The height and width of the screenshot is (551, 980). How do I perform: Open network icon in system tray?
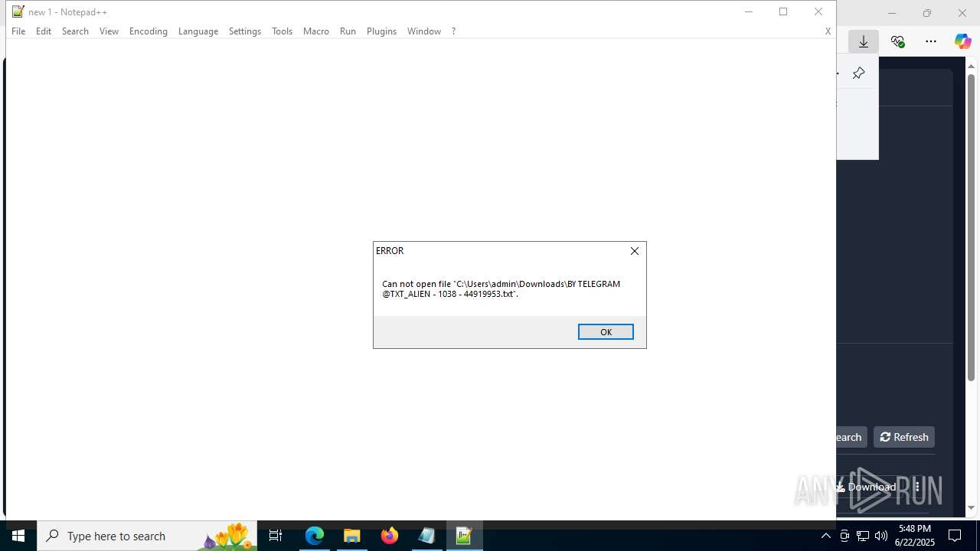tap(863, 536)
